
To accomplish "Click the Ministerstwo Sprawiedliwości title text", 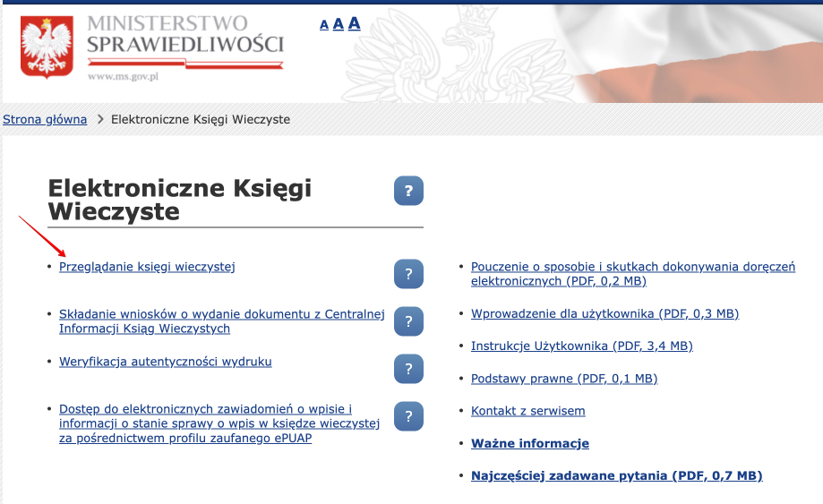I will click(x=185, y=34).
